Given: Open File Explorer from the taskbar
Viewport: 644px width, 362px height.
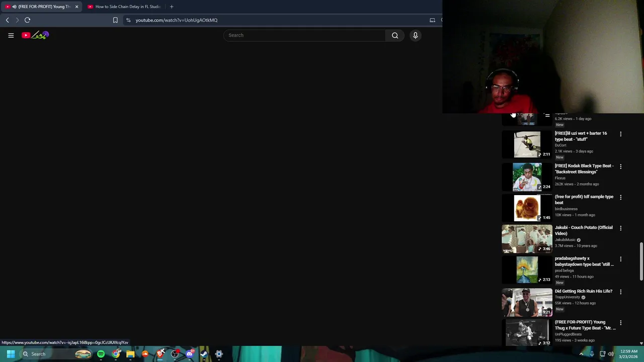Looking at the screenshot, I should (x=130, y=354).
